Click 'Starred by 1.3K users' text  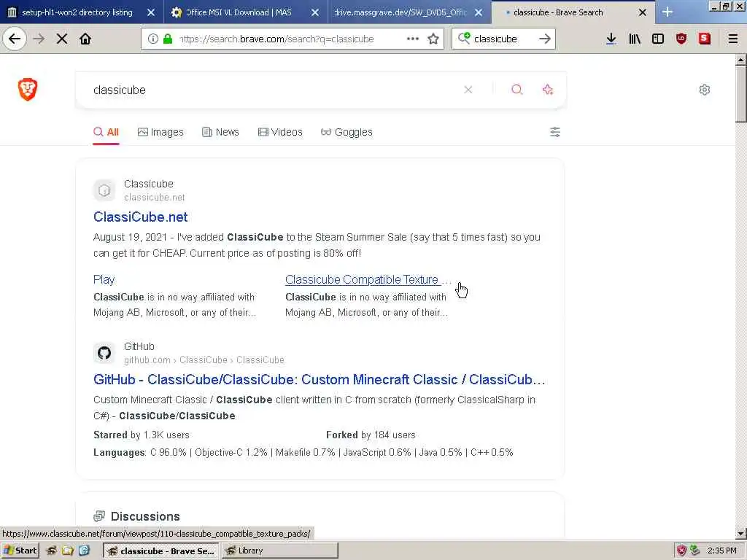pyautogui.click(x=142, y=435)
